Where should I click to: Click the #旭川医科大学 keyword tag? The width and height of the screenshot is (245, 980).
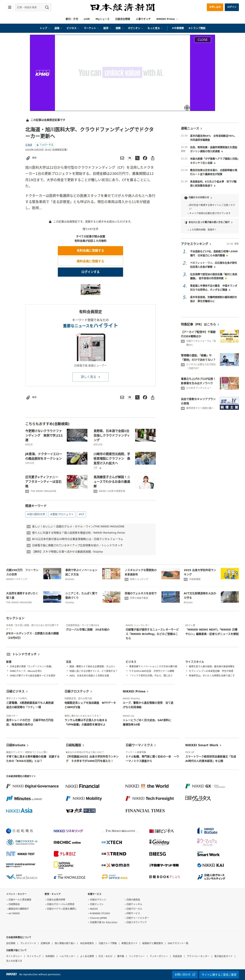coord(36,514)
